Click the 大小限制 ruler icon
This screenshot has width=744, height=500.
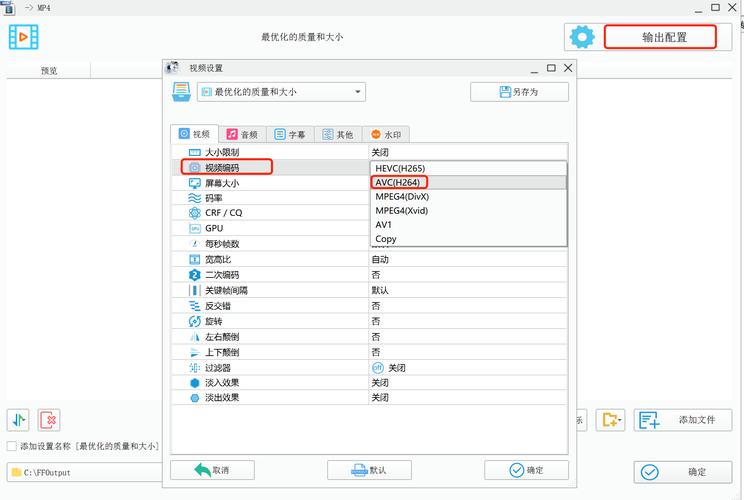click(x=195, y=152)
